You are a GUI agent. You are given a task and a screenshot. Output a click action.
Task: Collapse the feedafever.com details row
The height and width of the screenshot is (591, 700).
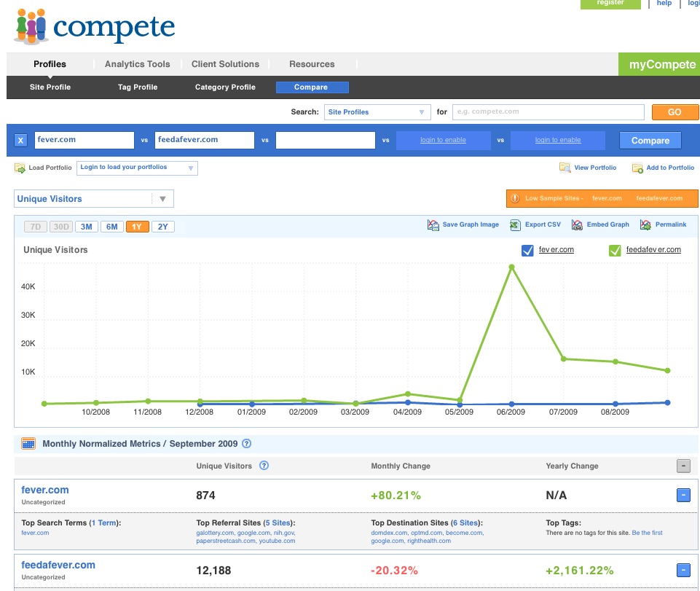click(683, 570)
